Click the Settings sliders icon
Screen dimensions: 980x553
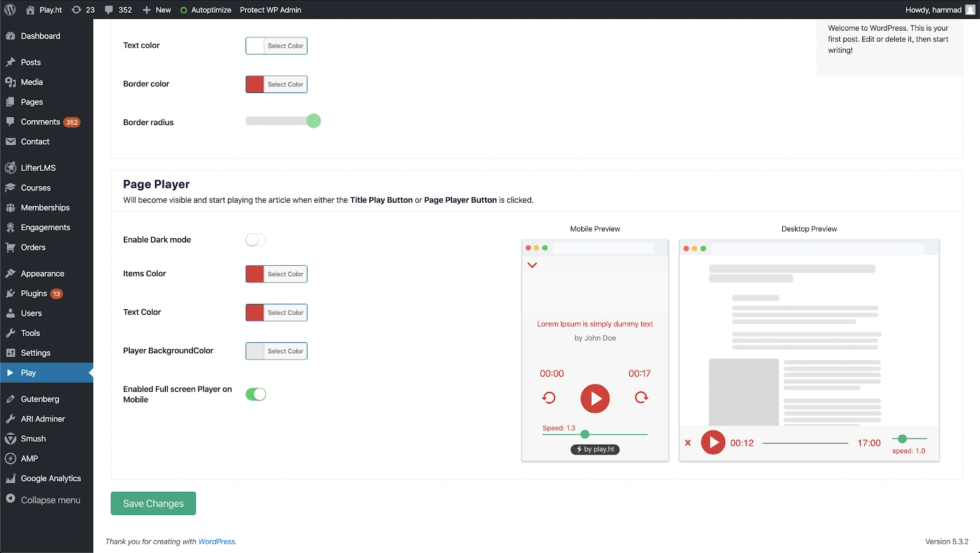click(10, 353)
